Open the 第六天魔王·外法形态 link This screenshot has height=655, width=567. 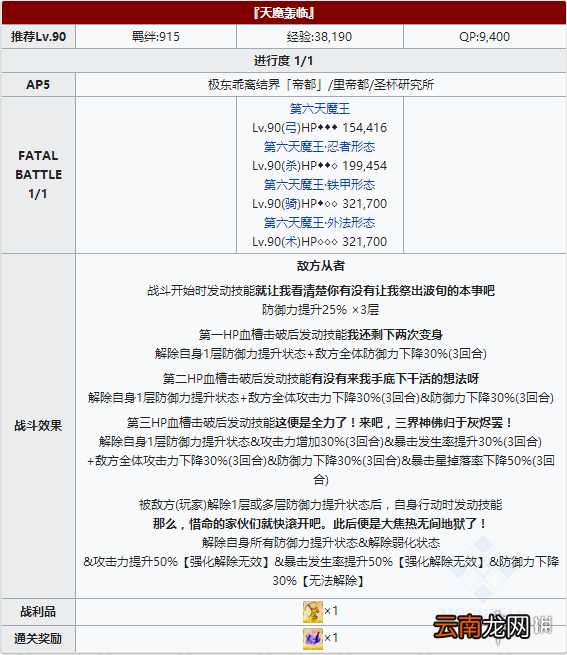coord(320,223)
